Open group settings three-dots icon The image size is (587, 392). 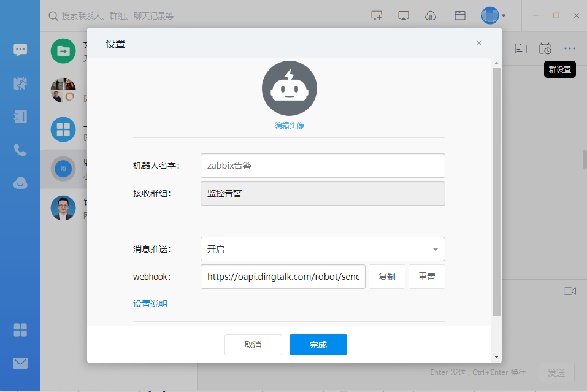pos(570,48)
